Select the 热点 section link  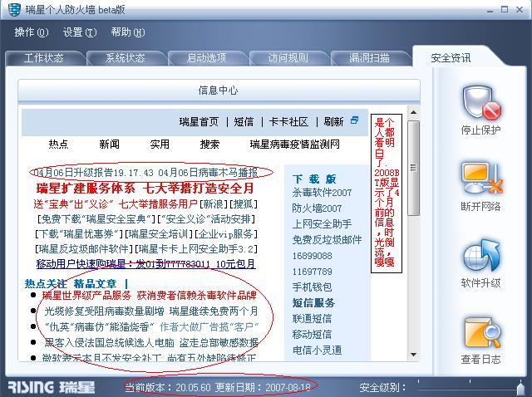pyautogui.click(x=59, y=144)
